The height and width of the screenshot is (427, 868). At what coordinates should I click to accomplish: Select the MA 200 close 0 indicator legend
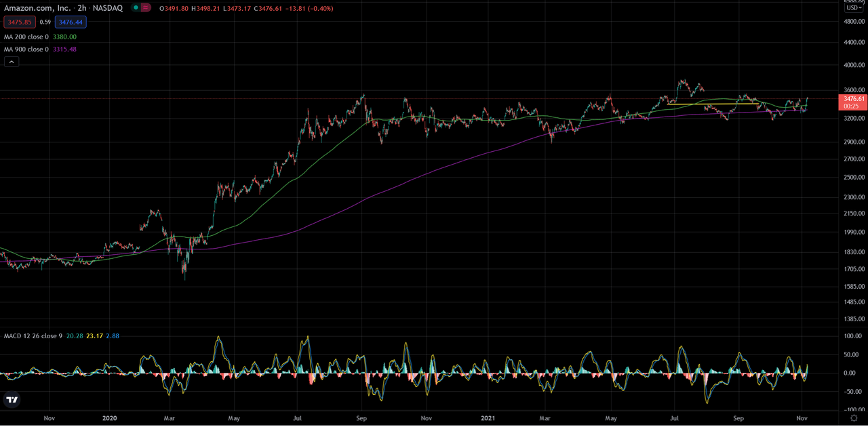26,37
